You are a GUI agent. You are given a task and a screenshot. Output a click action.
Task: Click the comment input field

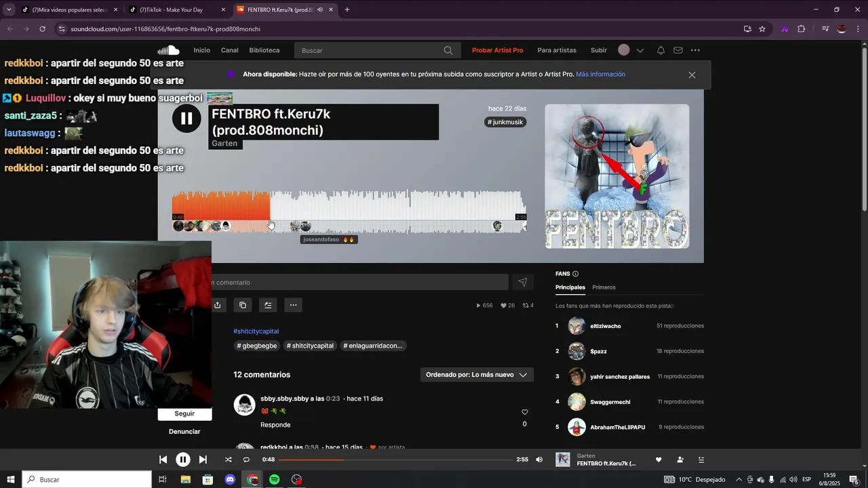point(359,282)
